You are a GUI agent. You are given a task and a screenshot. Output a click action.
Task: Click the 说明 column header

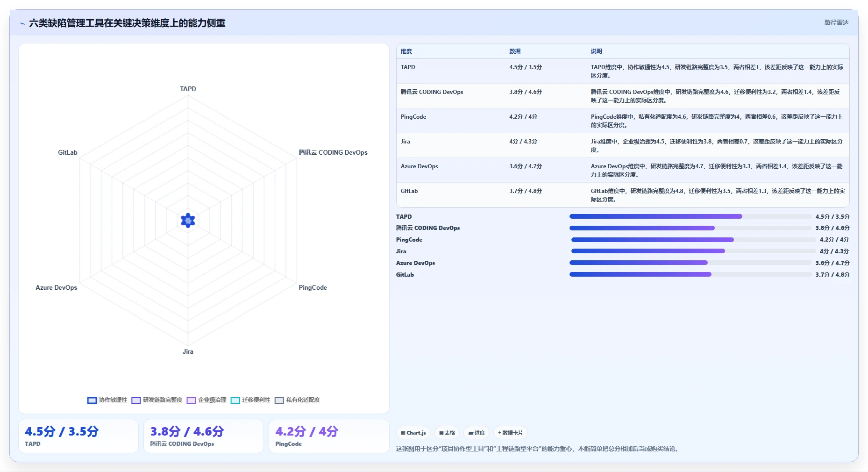pos(596,51)
